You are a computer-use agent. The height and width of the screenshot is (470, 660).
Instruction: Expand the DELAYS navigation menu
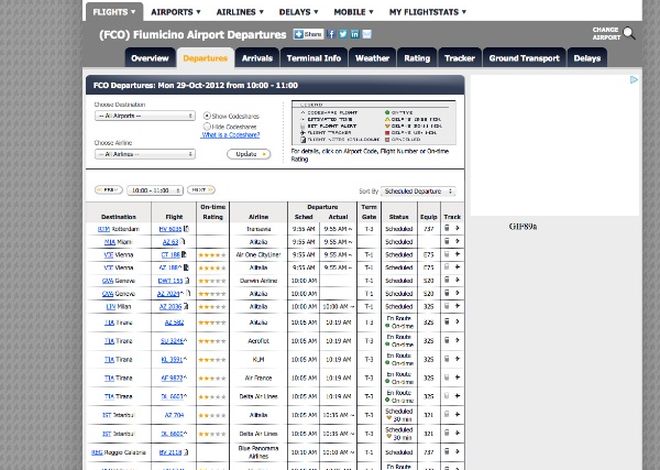(299, 12)
